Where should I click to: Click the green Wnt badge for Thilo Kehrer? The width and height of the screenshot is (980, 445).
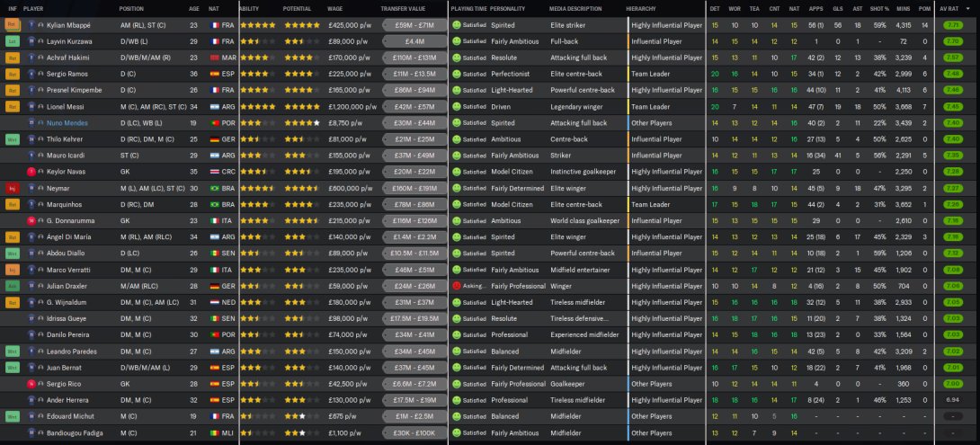12,138
